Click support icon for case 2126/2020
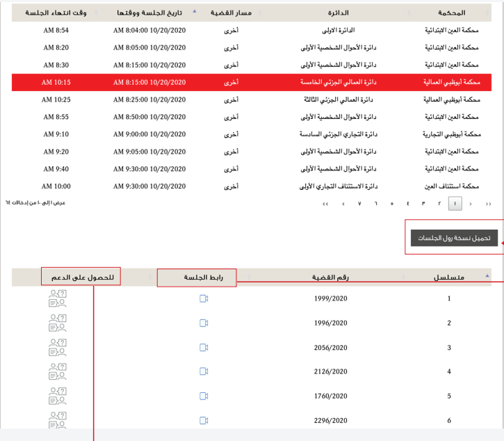Viewport: 504px width, 441px height. pyautogui.click(x=58, y=371)
